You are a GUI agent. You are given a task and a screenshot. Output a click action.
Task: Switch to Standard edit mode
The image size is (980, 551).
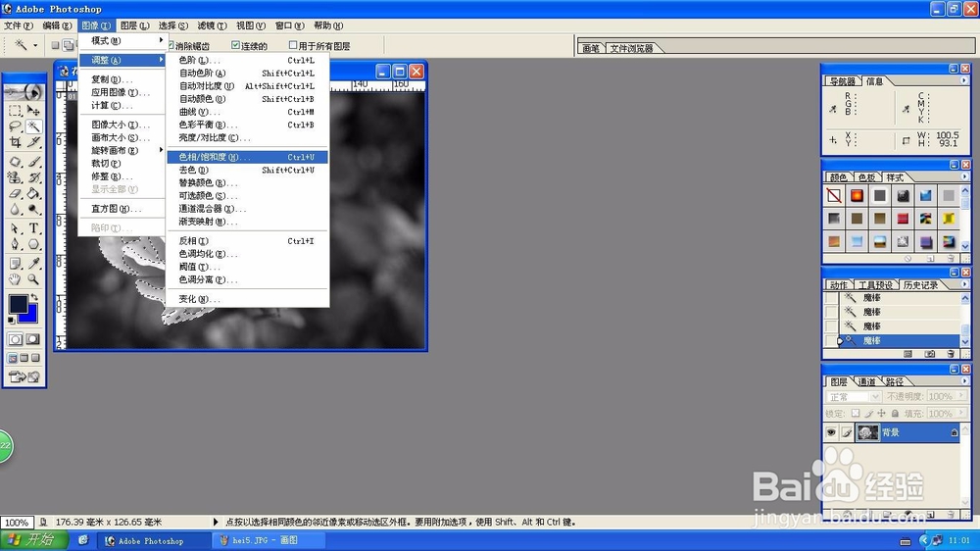pyautogui.click(x=15, y=339)
